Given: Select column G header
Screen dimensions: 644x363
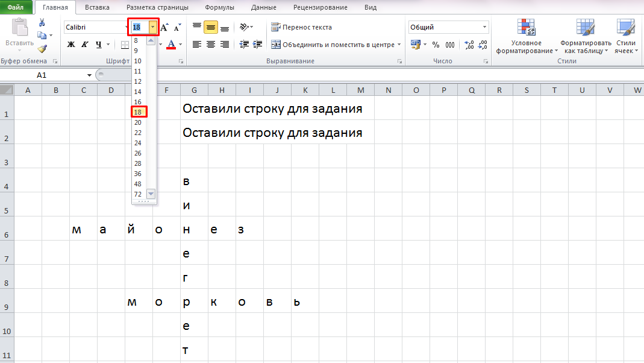Looking at the screenshot, I should tap(194, 90).
